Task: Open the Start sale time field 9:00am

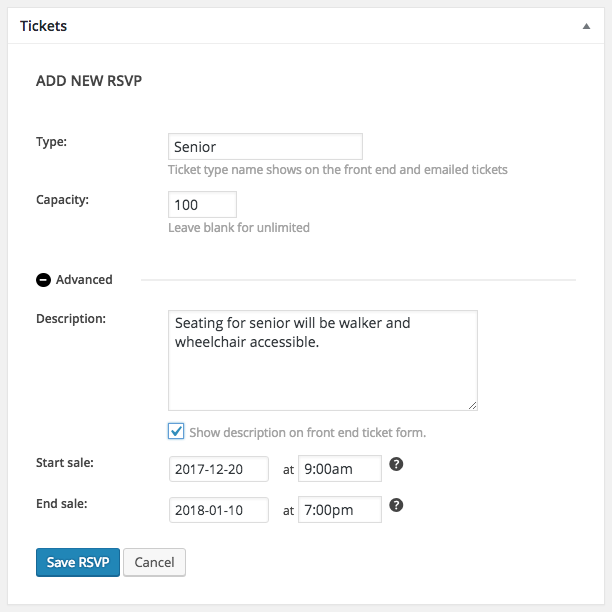Action: 340,468
